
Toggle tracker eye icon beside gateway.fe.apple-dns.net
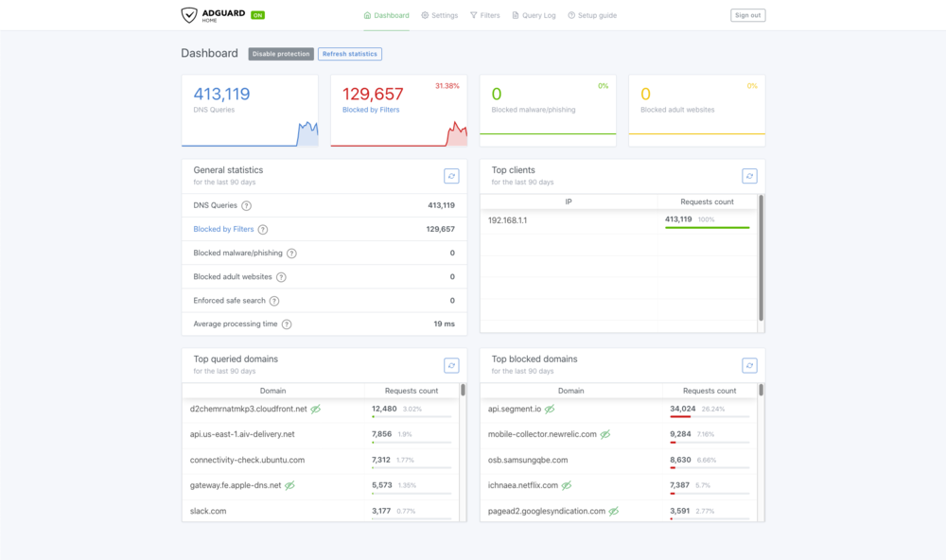[x=289, y=485]
